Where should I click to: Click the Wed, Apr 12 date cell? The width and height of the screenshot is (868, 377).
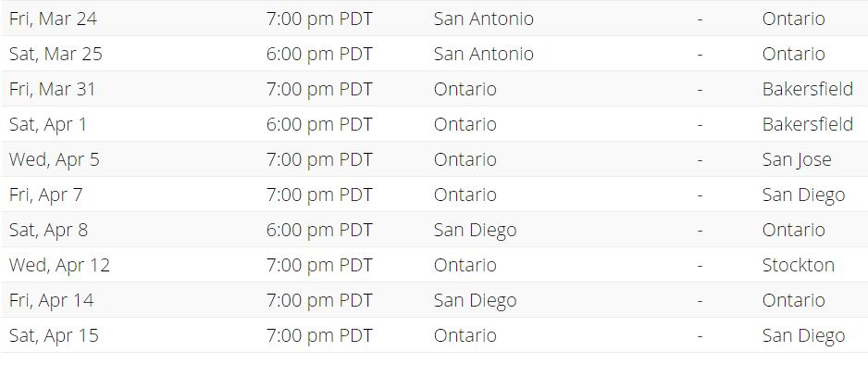[60, 266]
